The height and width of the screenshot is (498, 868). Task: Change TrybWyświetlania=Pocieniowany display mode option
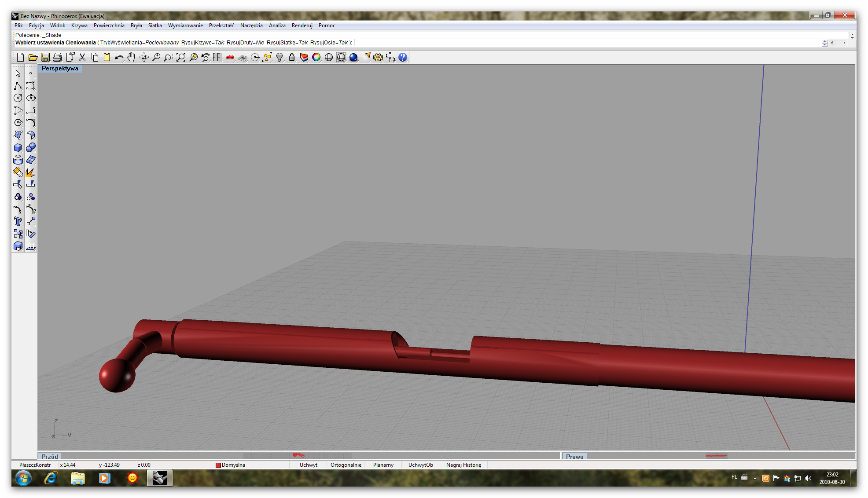coord(140,43)
